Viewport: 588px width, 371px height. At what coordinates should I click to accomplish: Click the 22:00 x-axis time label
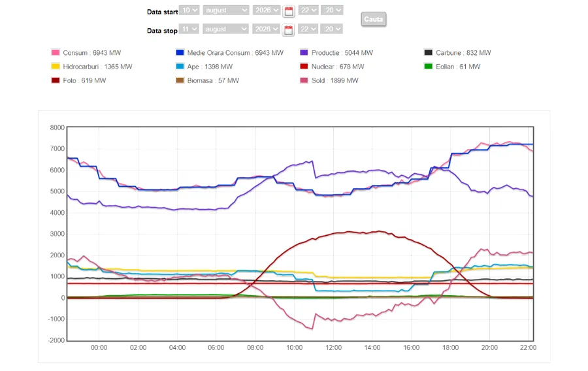tap(528, 347)
